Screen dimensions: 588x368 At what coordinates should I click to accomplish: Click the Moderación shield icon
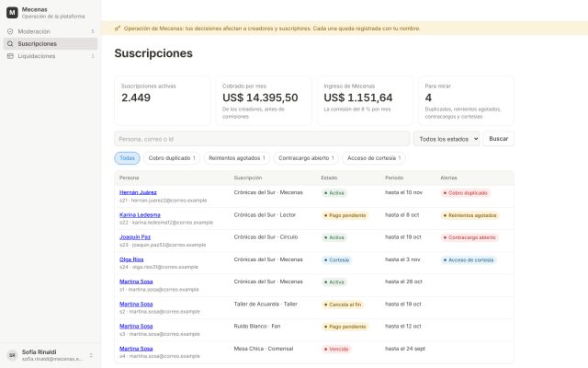click(x=10, y=31)
